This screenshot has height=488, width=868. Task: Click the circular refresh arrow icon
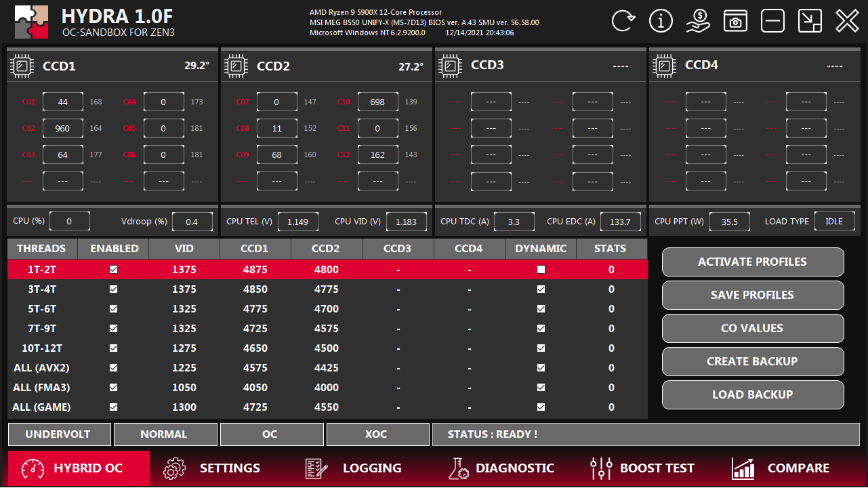(x=623, y=21)
